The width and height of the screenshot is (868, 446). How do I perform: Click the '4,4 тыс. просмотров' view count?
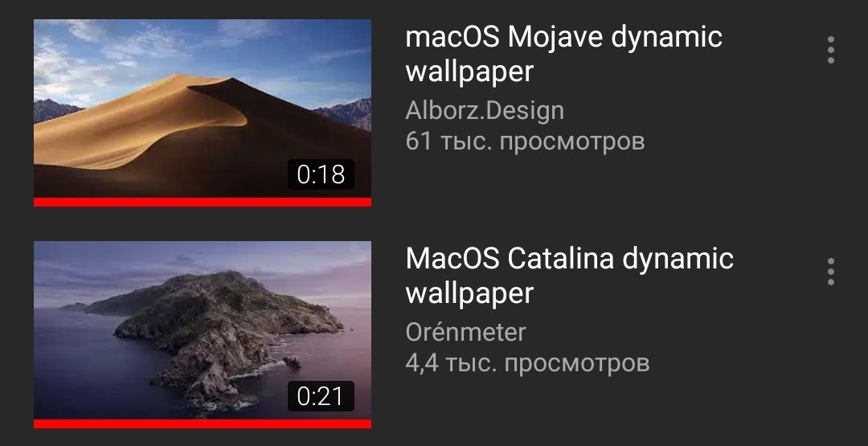pyautogui.click(x=527, y=363)
